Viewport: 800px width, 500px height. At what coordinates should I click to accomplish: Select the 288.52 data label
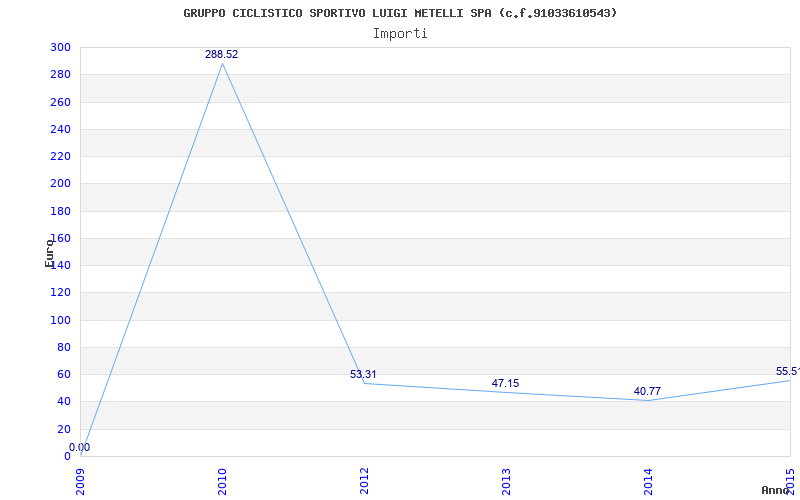pos(221,55)
